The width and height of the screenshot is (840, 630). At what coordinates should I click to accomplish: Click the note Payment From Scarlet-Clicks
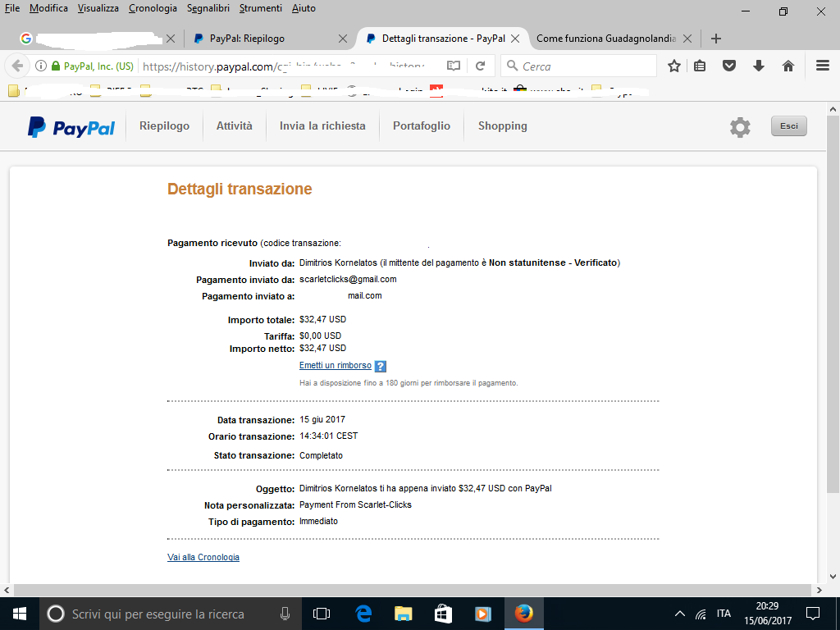(x=355, y=504)
